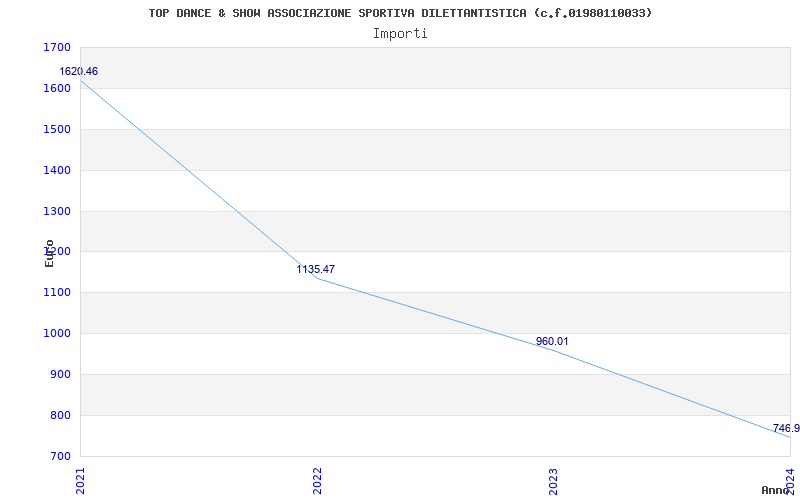Click the 2021 x-axis label
The height and width of the screenshot is (500, 800).
tap(81, 482)
